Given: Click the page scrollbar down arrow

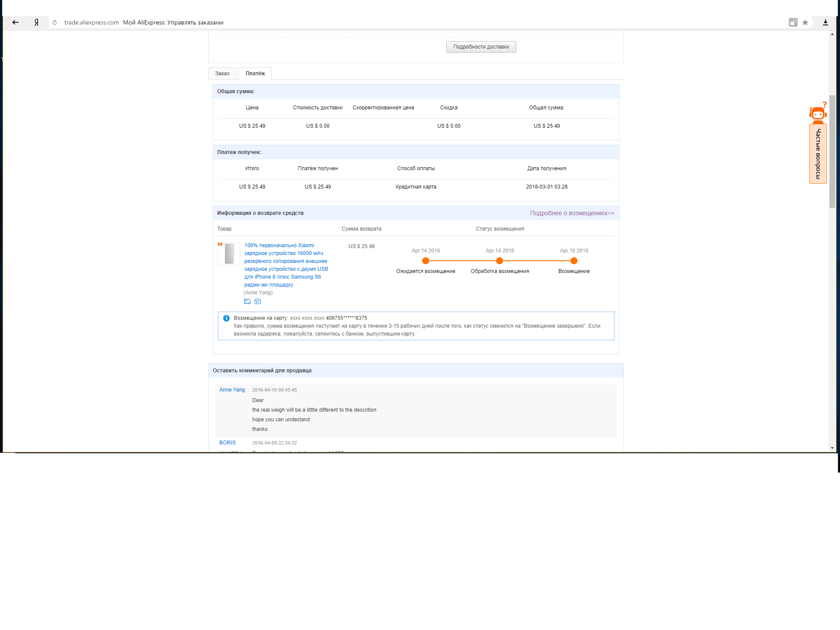Looking at the screenshot, I should [x=832, y=448].
